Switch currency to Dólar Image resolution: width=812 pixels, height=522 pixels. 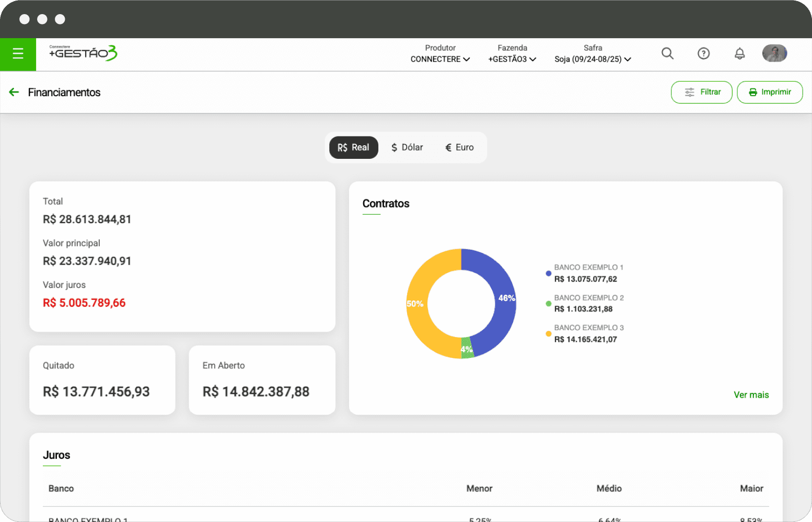pos(407,148)
